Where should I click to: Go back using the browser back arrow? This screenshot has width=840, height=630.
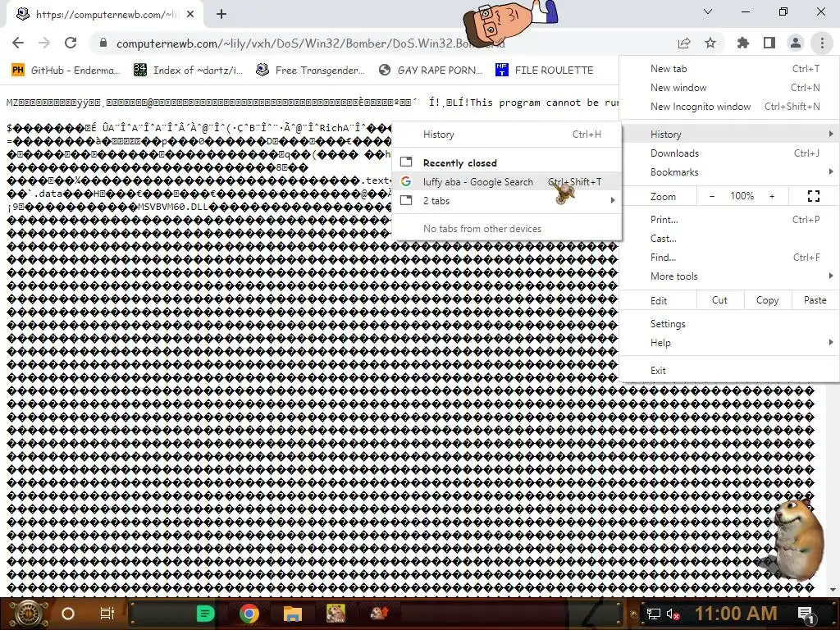coord(18,43)
